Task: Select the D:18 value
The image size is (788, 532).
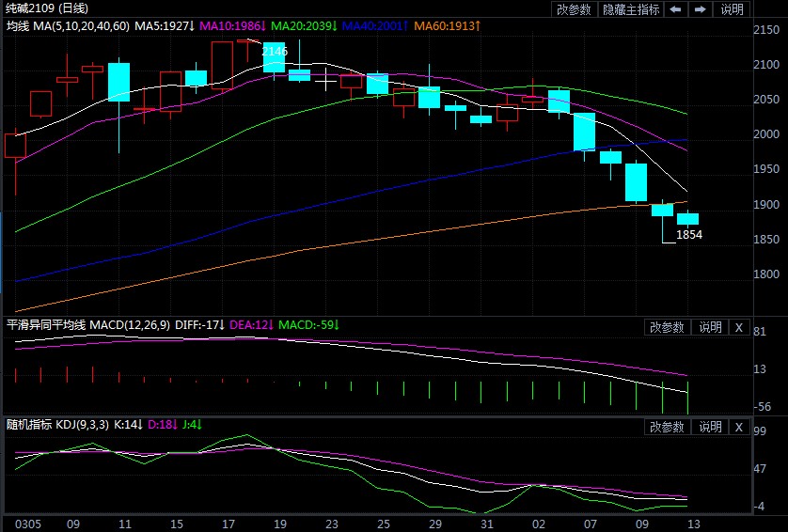Action: point(163,425)
